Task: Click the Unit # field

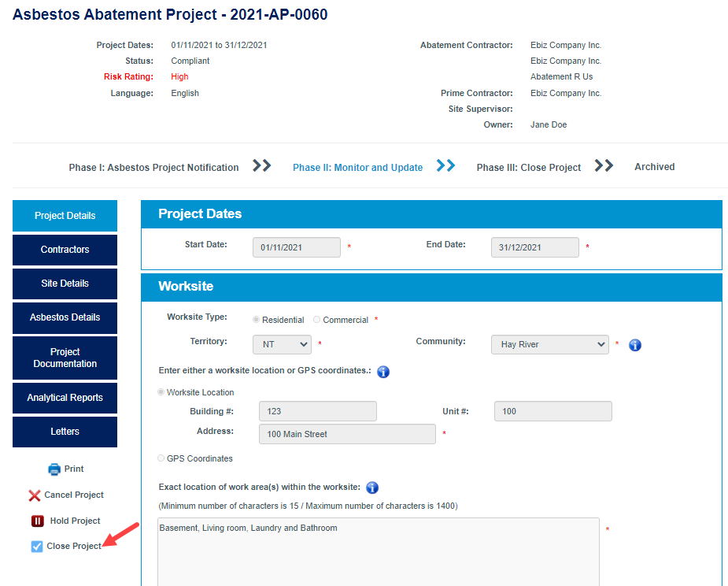Action: (553, 411)
